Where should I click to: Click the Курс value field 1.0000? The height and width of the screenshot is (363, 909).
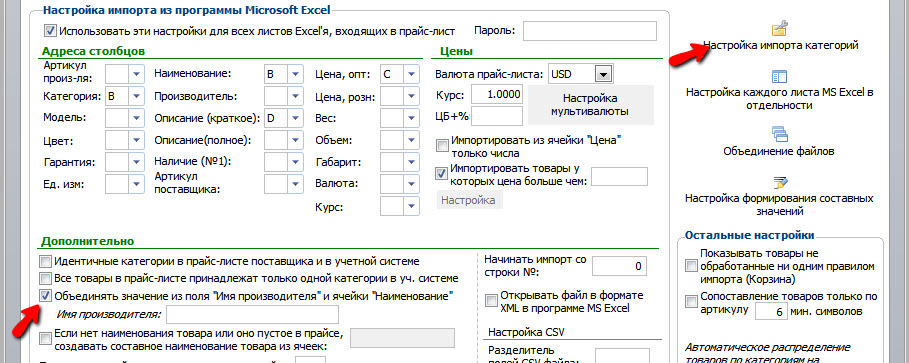[497, 95]
